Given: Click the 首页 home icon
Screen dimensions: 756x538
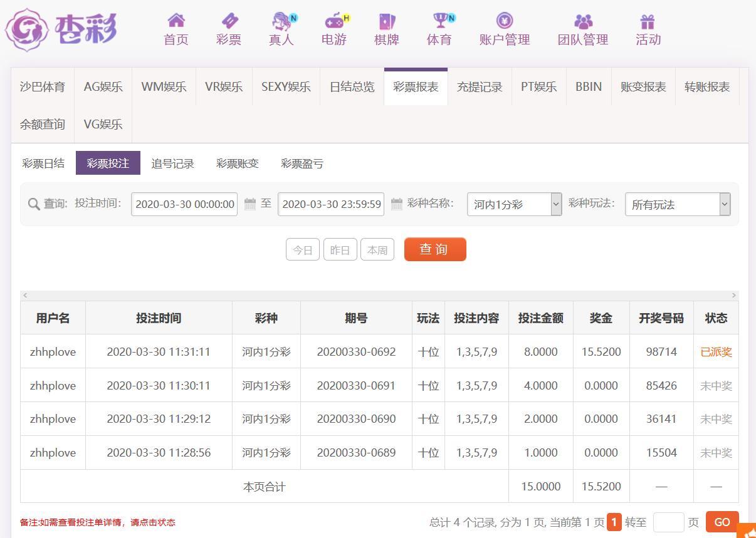Looking at the screenshot, I should pos(176,21).
